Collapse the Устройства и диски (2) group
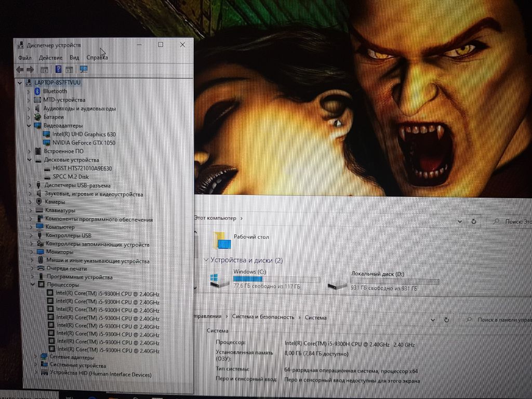532x399 pixels. tap(206, 260)
